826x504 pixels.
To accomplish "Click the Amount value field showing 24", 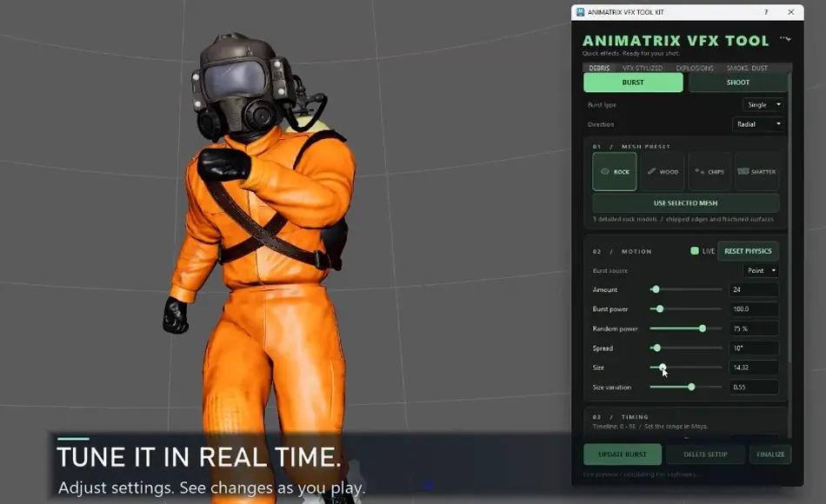I will (x=753, y=289).
